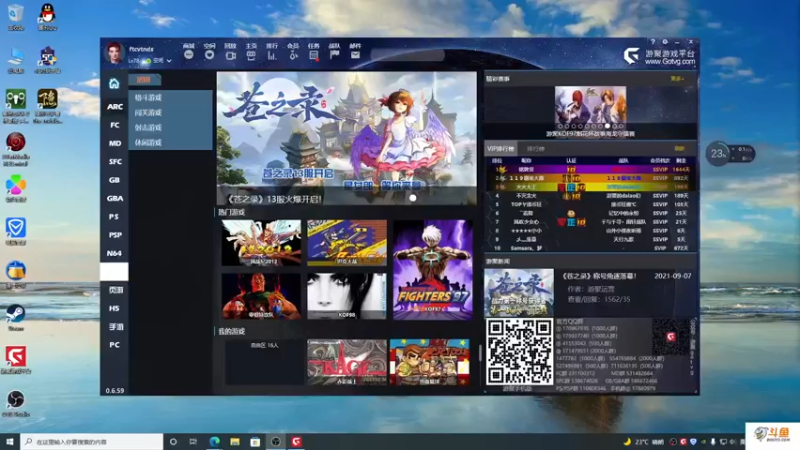This screenshot has width=800, height=450.
Task: Select GBA platform in sidebar
Action: click(115, 198)
